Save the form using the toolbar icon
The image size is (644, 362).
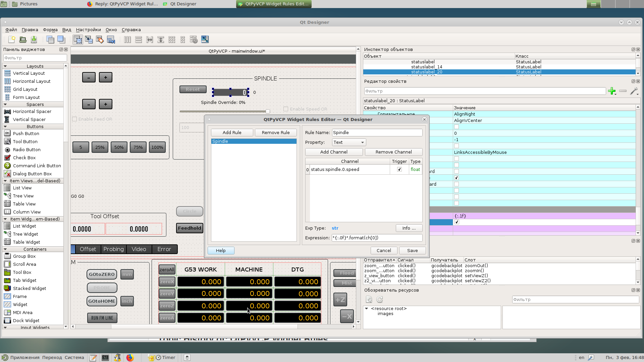tap(34, 40)
